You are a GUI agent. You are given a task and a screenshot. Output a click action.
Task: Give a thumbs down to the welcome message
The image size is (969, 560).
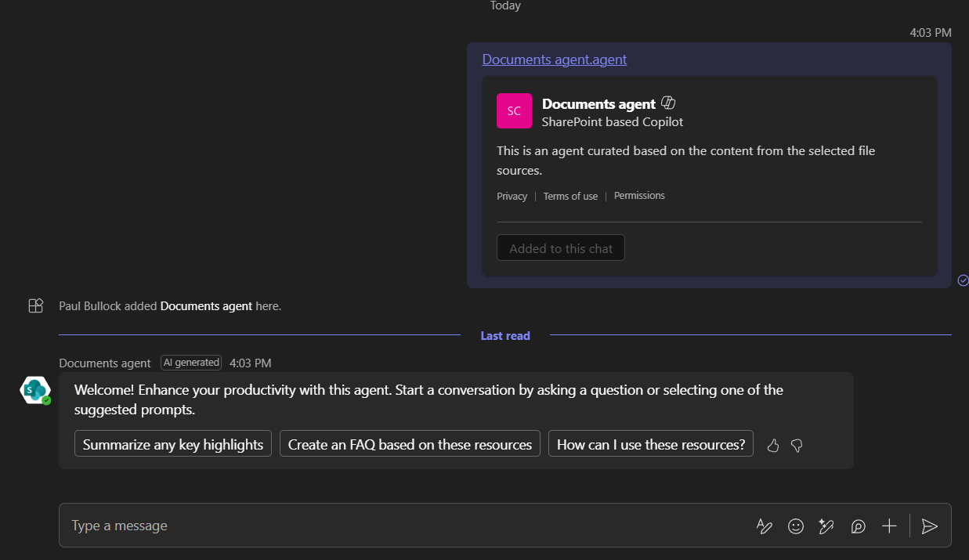[797, 445]
